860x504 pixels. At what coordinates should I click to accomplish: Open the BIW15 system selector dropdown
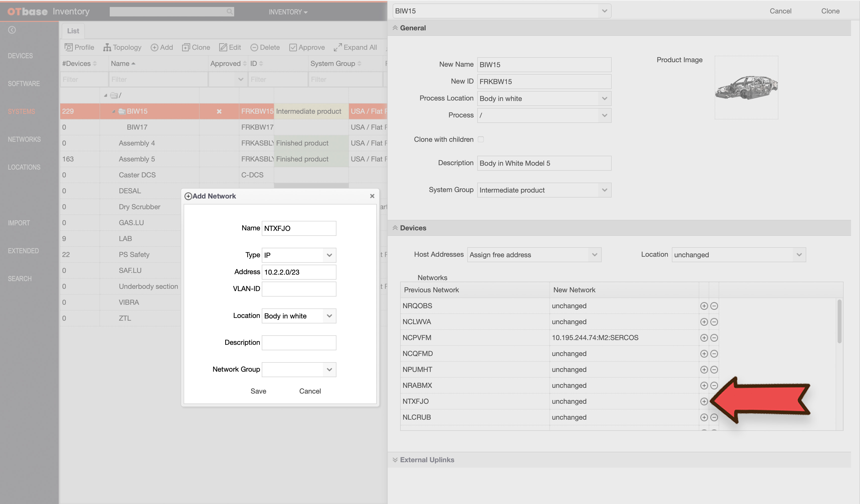pyautogui.click(x=604, y=11)
